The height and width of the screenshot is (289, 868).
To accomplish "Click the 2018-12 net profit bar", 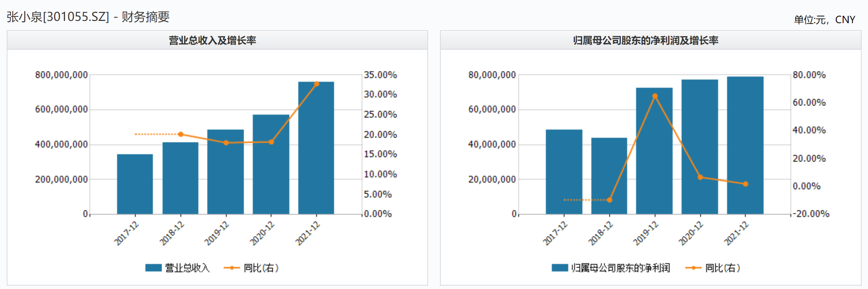I will point(609,176).
